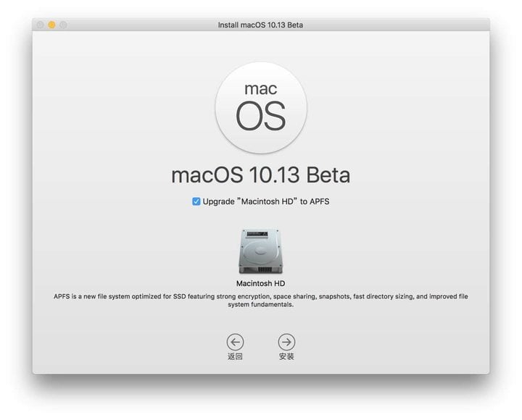Viewport: 522px width, 420px height.
Task: Click the "OS" letters inside the logo
Action: click(261, 117)
